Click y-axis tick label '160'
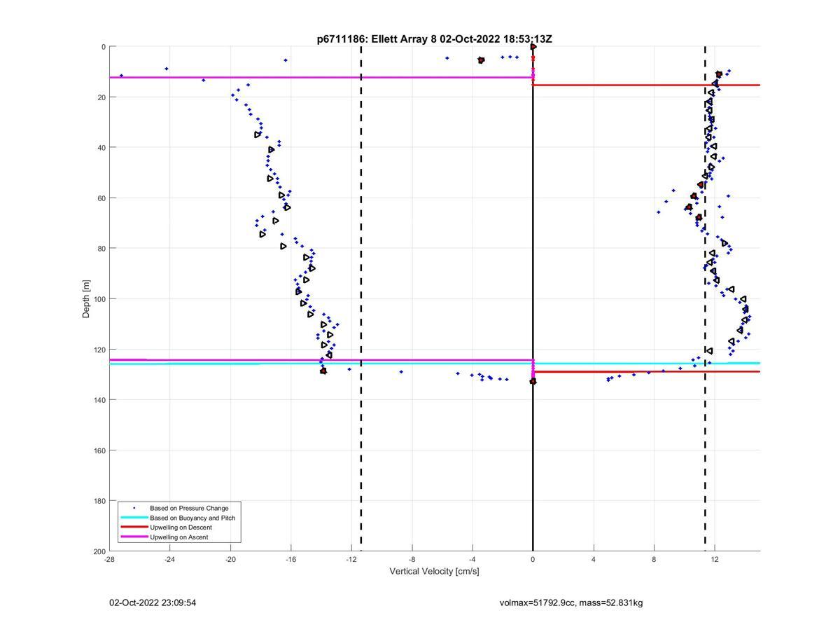This screenshot has width=840, height=620. pos(99,450)
